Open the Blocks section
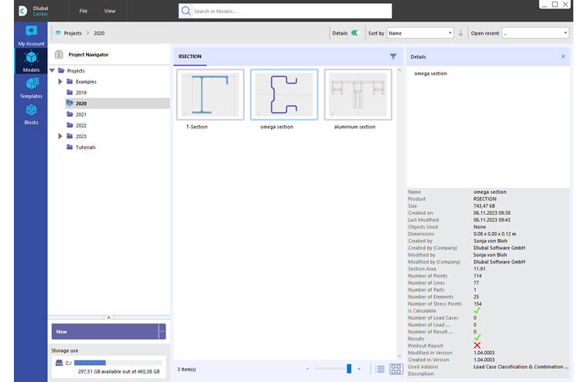The width and height of the screenshot is (588, 382). coord(31,114)
